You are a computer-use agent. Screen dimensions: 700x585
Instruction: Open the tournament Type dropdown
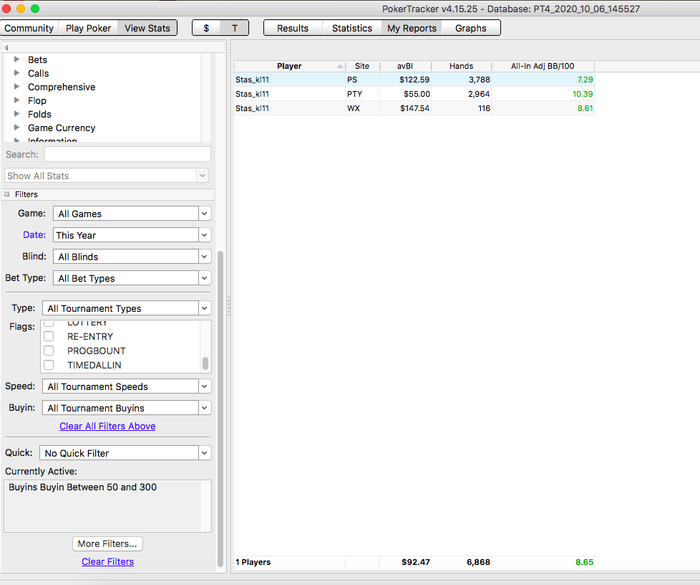point(127,308)
